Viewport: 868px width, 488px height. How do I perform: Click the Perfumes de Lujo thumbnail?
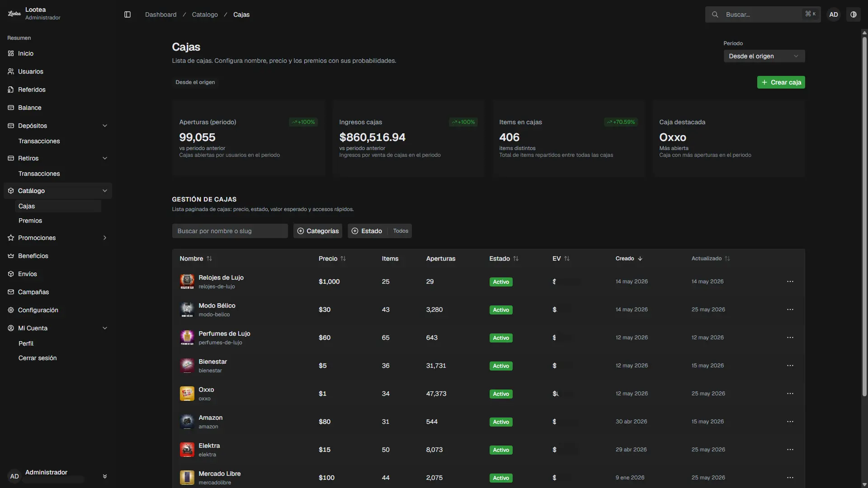187,338
